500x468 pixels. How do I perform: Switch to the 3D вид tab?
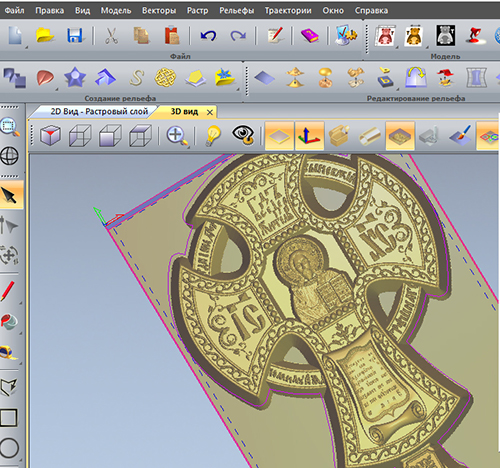[x=184, y=112]
